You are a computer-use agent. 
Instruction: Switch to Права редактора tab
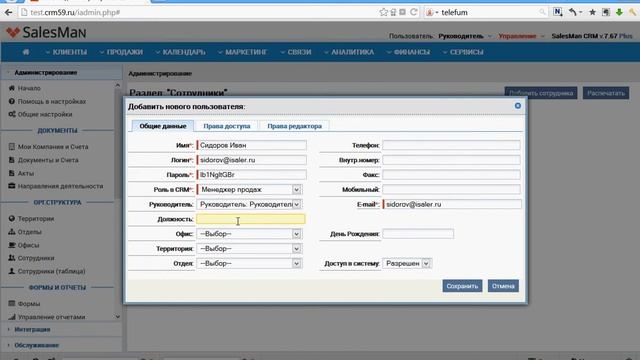(x=294, y=126)
